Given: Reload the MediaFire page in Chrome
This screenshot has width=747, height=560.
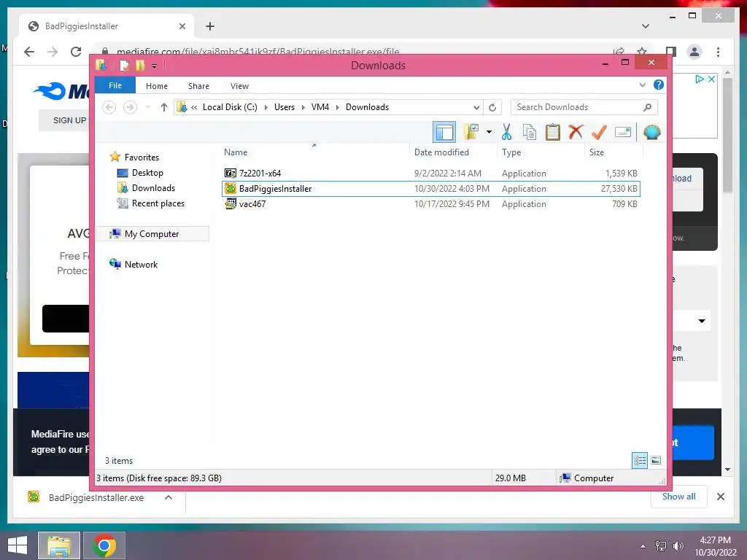Looking at the screenshot, I should tap(76, 52).
